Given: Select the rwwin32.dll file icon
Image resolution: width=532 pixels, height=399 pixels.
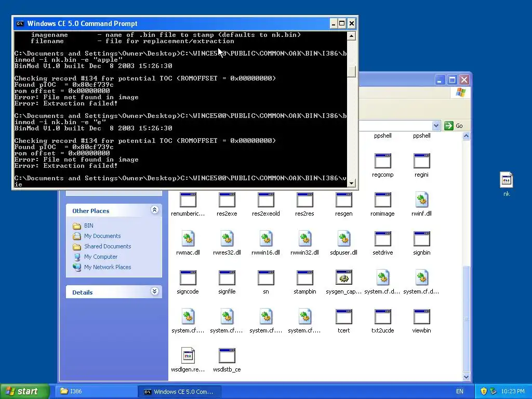Looking at the screenshot, I should [x=304, y=239].
